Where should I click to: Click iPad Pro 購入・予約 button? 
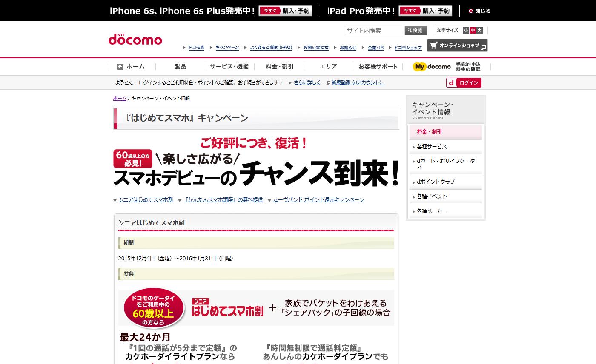(425, 11)
